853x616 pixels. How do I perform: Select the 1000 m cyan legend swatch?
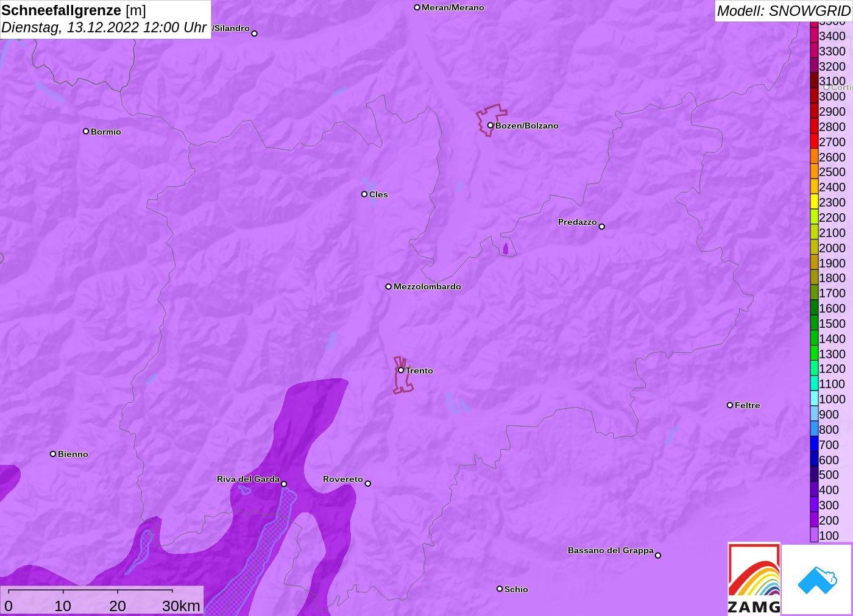814,399
